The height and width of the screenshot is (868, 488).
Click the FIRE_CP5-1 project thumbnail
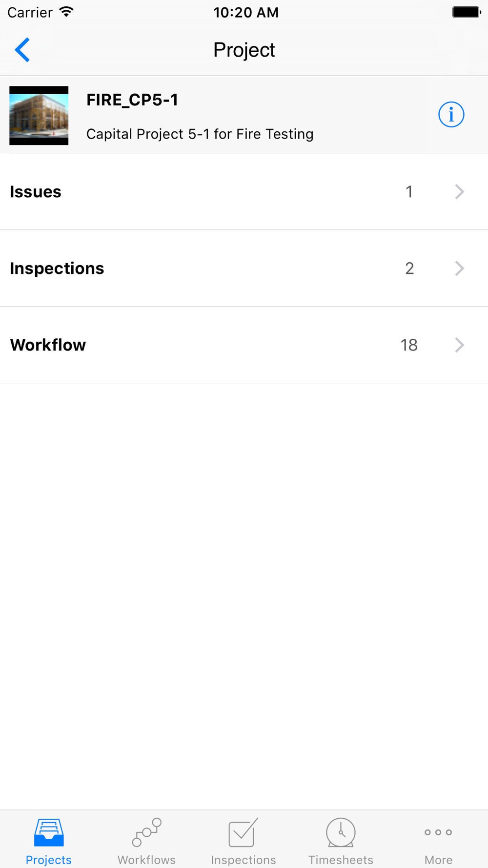point(39,116)
